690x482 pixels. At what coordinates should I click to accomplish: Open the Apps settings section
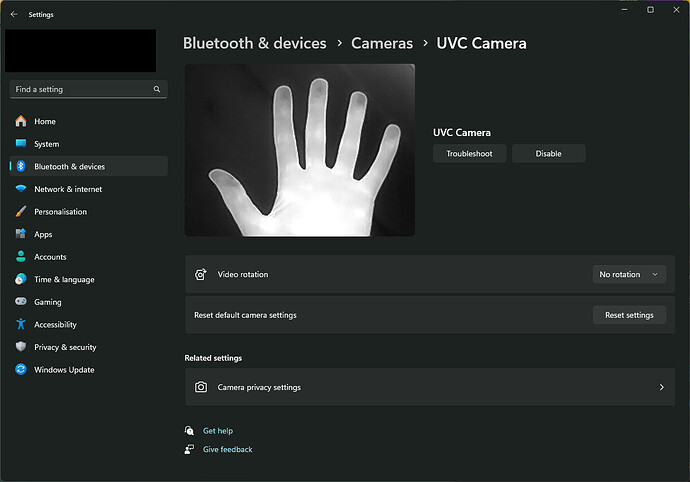click(x=88, y=234)
